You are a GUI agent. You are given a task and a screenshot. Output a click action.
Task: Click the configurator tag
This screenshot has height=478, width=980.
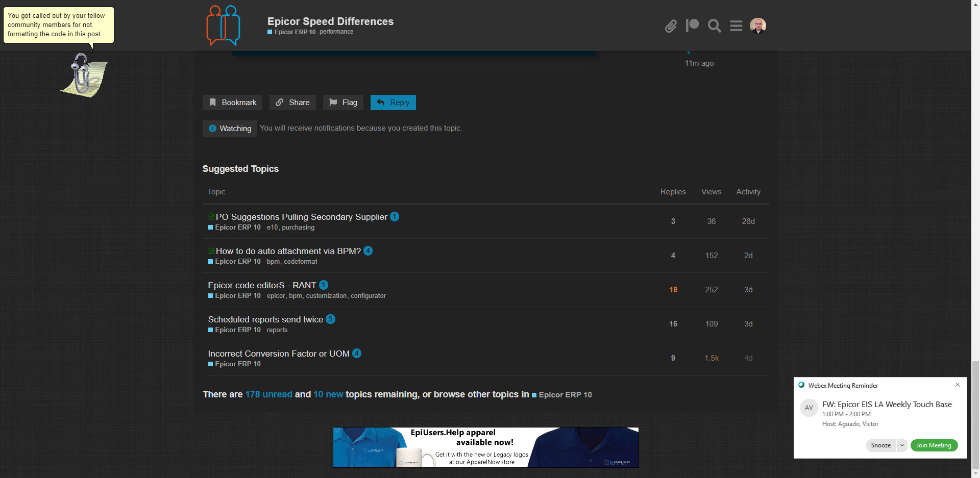(368, 296)
